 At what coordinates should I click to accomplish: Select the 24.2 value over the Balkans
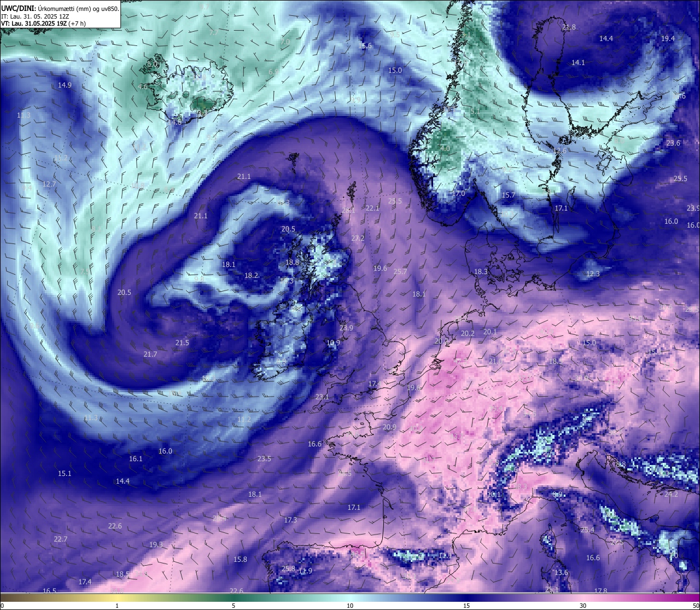[x=671, y=495]
